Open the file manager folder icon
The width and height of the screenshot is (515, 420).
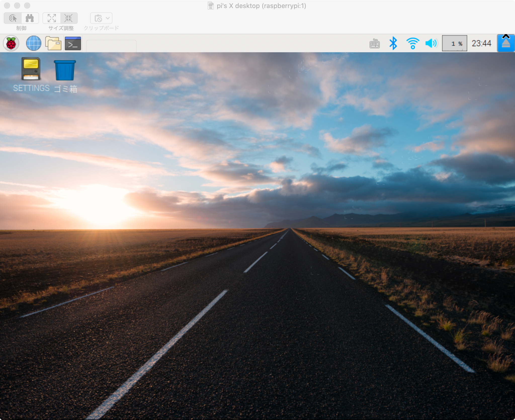point(53,43)
